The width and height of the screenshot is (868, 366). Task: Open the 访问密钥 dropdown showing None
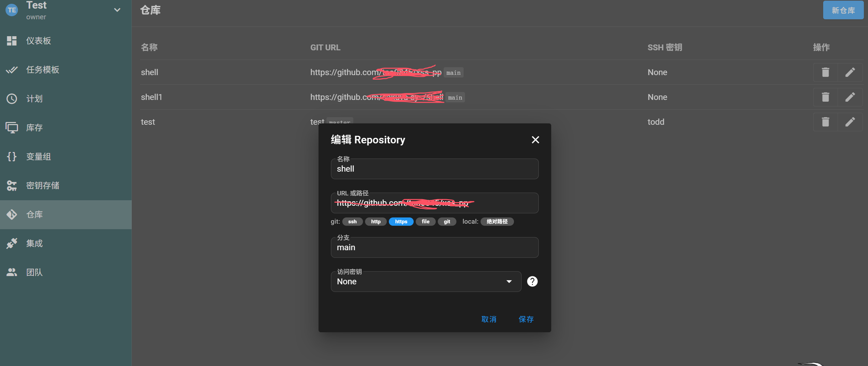426,282
